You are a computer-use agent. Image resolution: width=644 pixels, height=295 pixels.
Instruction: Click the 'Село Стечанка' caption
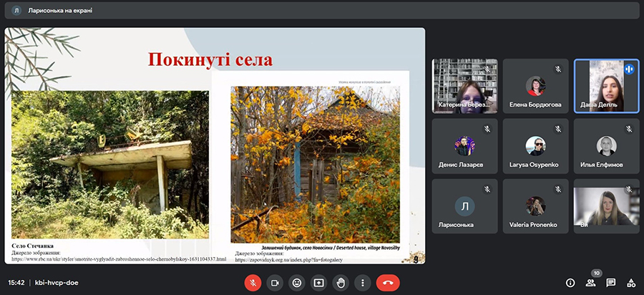32,246
